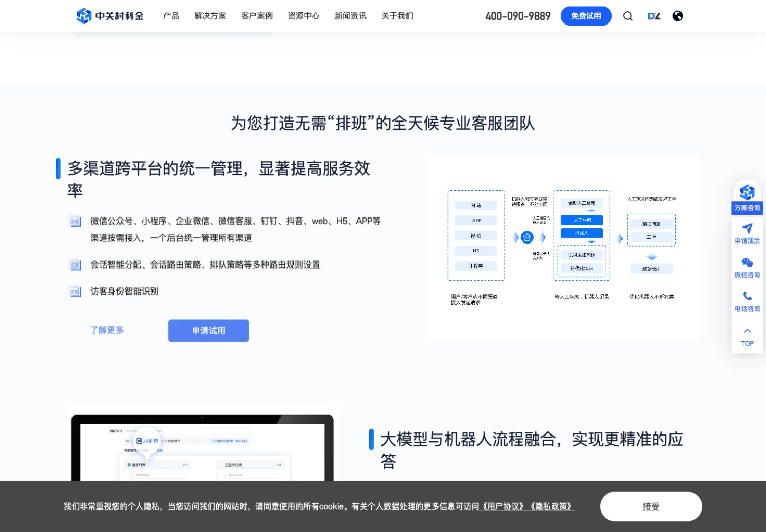Open the 微信咨询 chat icon
Image resolution: width=766 pixels, height=532 pixels.
(747, 262)
